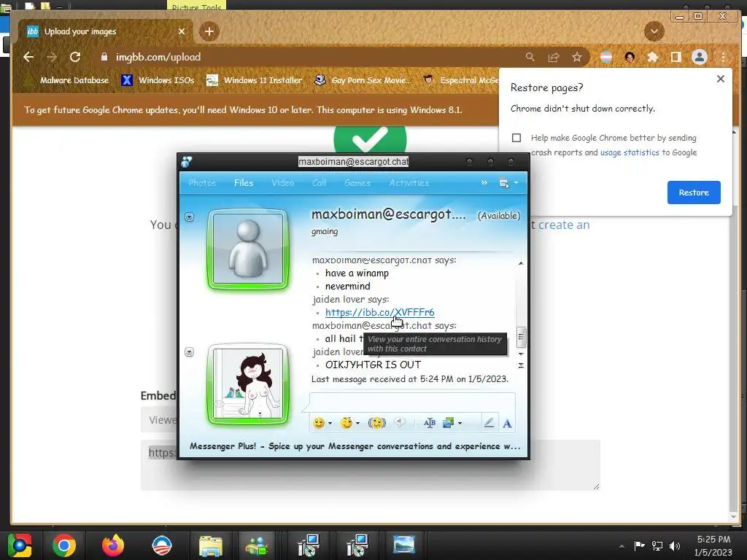
Task: View site info lock icon
Action: pos(104,57)
